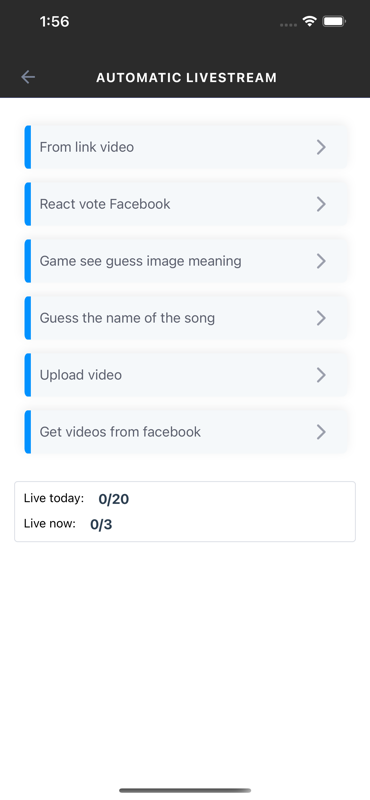The image size is (370, 800).
Task: Tap the Upload video chevron arrow
Action: tap(321, 375)
